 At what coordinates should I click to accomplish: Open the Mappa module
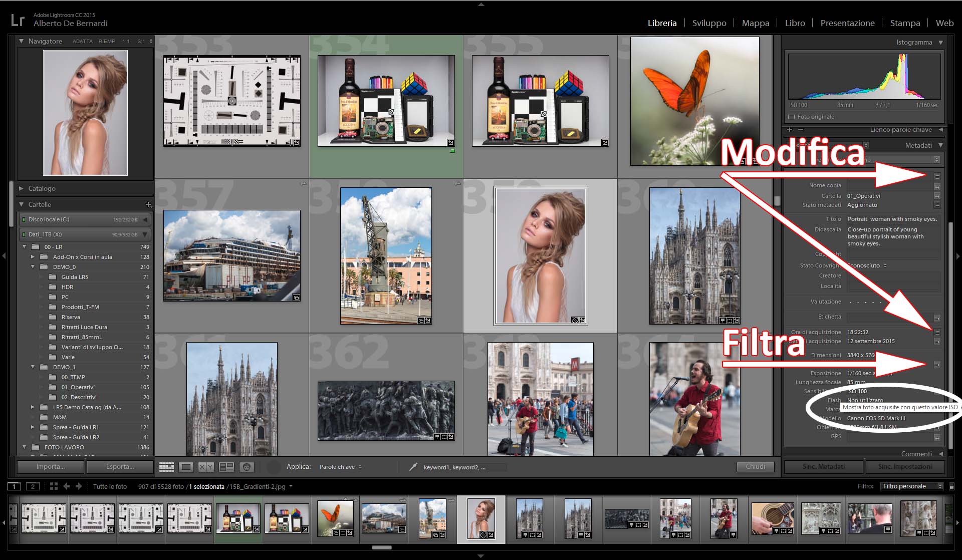click(x=755, y=23)
